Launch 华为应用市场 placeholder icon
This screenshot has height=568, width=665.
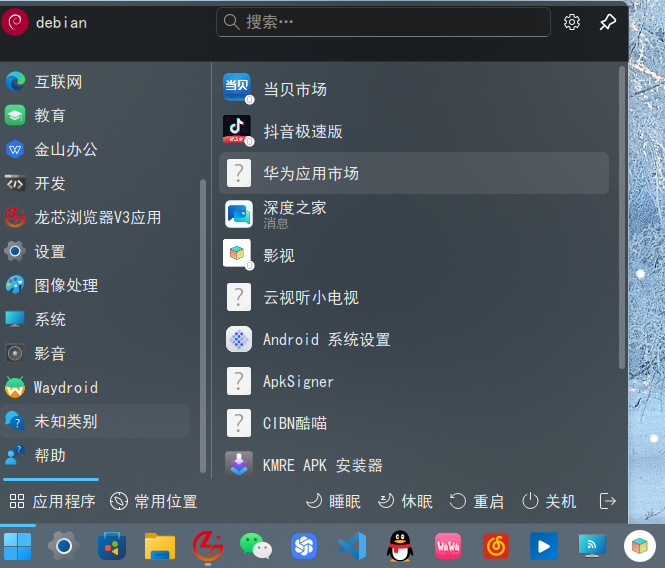[x=239, y=173]
